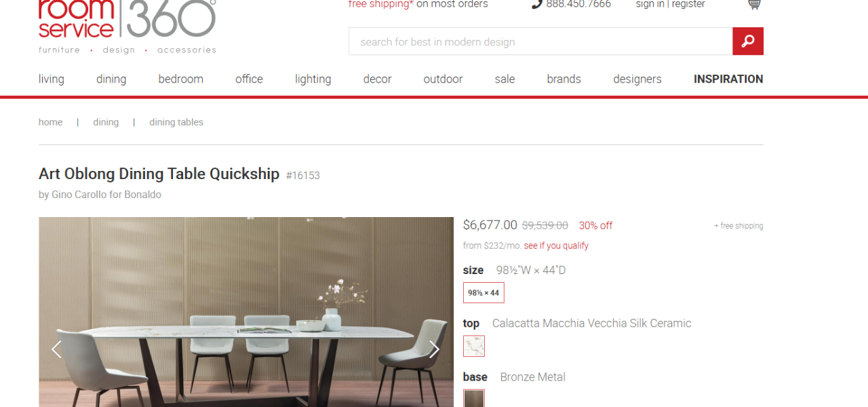This screenshot has width=868, height=407.
Task: Expand the bedroom category menu
Action: 181,79
